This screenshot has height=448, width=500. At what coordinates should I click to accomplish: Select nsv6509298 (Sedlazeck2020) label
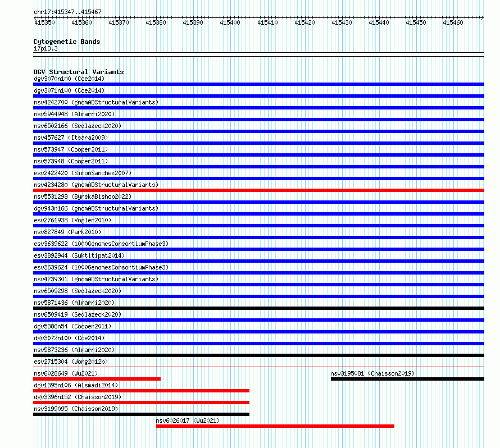(78, 291)
